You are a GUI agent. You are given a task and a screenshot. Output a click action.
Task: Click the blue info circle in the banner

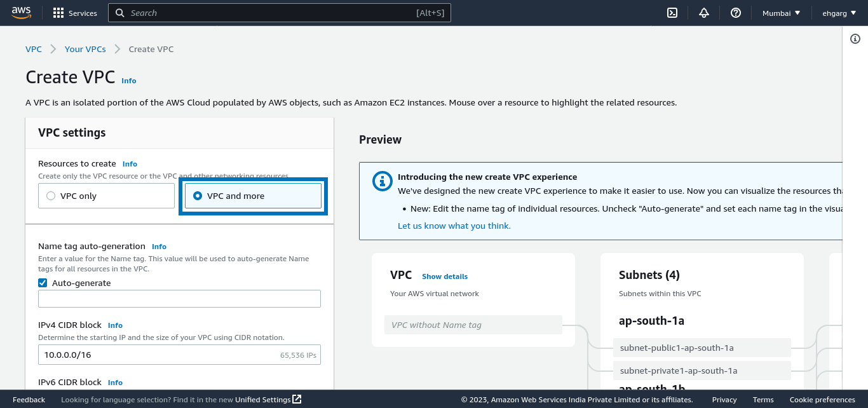pyautogui.click(x=382, y=181)
